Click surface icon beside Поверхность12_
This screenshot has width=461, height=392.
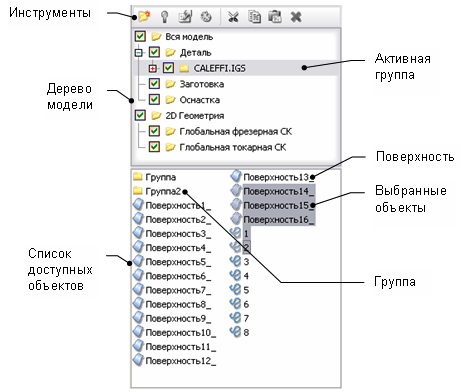click(x=138, y=360)
